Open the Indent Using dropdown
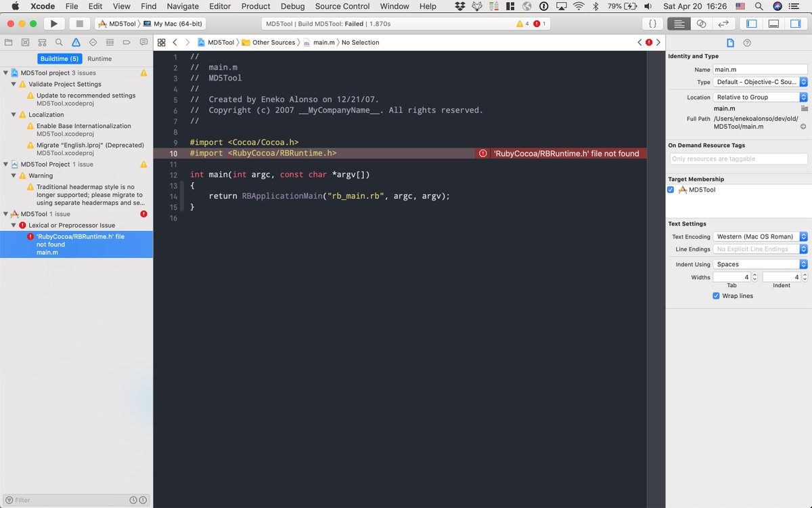The width and height of the screenshot is (812, 508). [x=761, y=264]
